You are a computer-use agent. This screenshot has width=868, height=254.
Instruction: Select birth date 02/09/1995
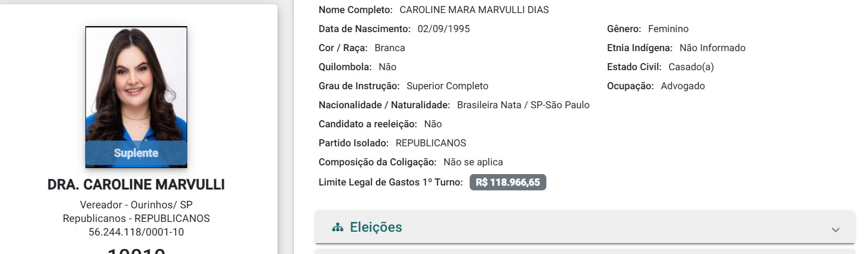click(x=444, y=29)
